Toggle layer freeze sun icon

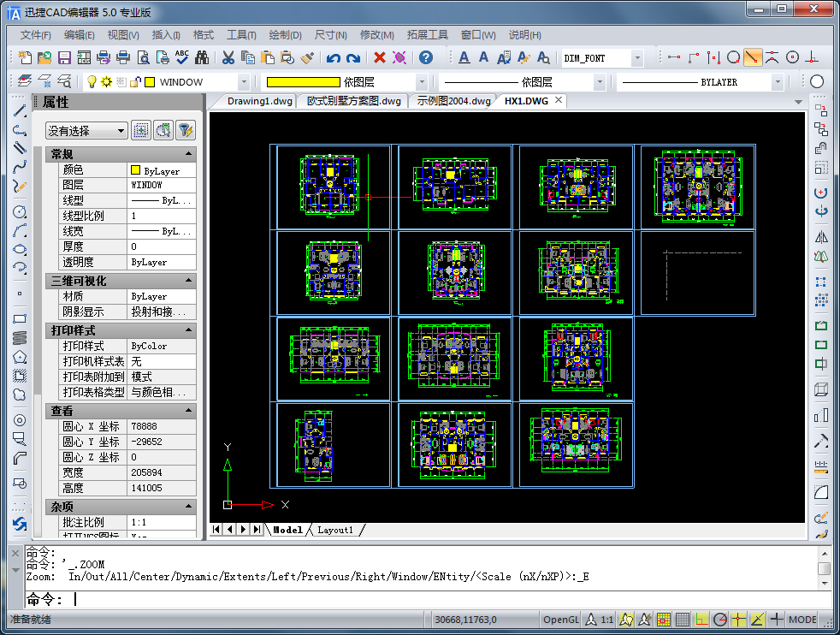[106, 81]
